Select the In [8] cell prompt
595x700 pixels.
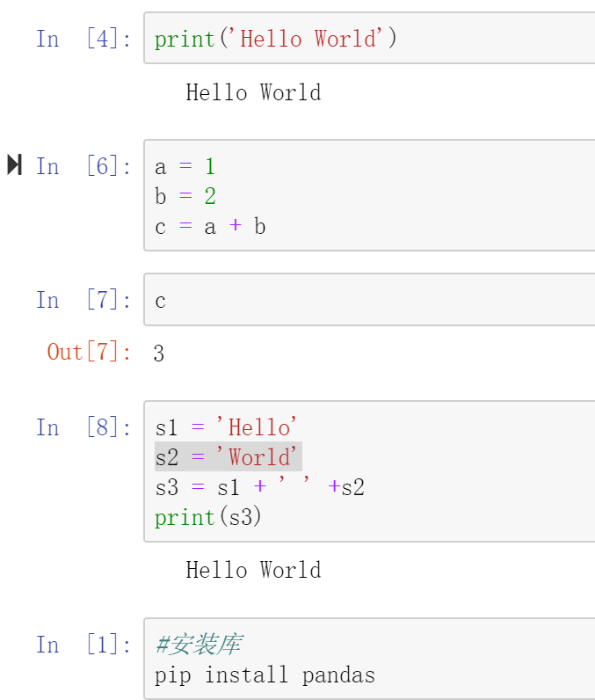coord(83,427)
